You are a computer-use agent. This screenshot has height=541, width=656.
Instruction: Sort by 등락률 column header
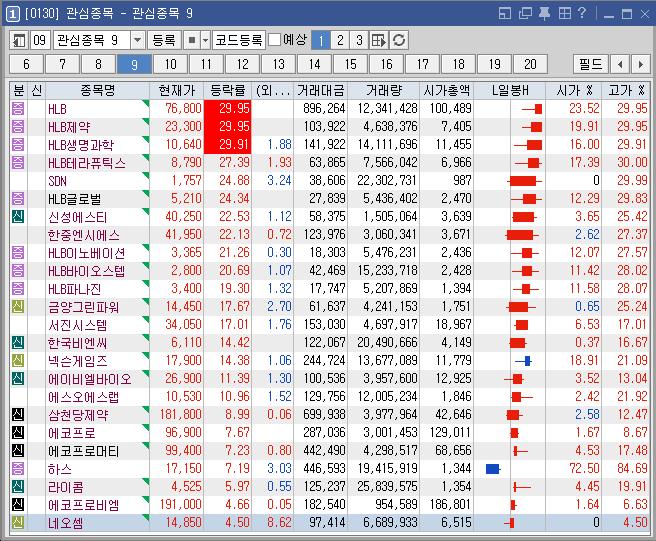[x=228, y=90]
